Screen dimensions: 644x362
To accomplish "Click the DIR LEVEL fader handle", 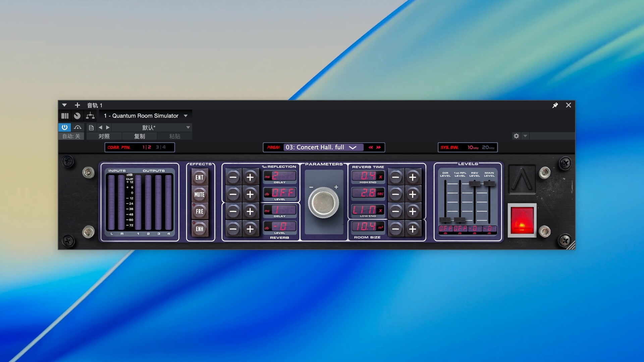I will (x=445, y=220).
